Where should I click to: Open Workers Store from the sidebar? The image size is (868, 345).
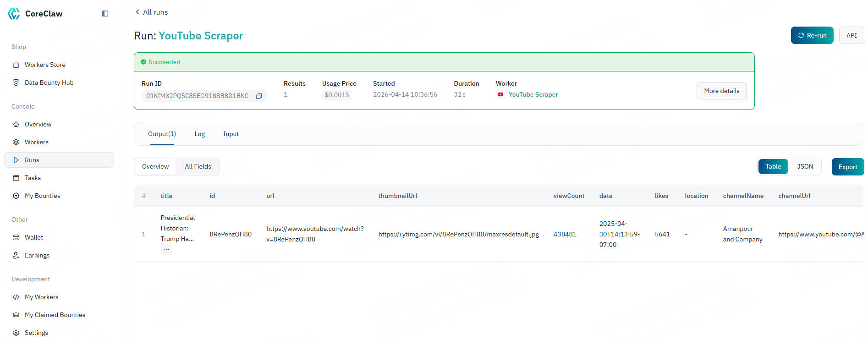[45, 65]
